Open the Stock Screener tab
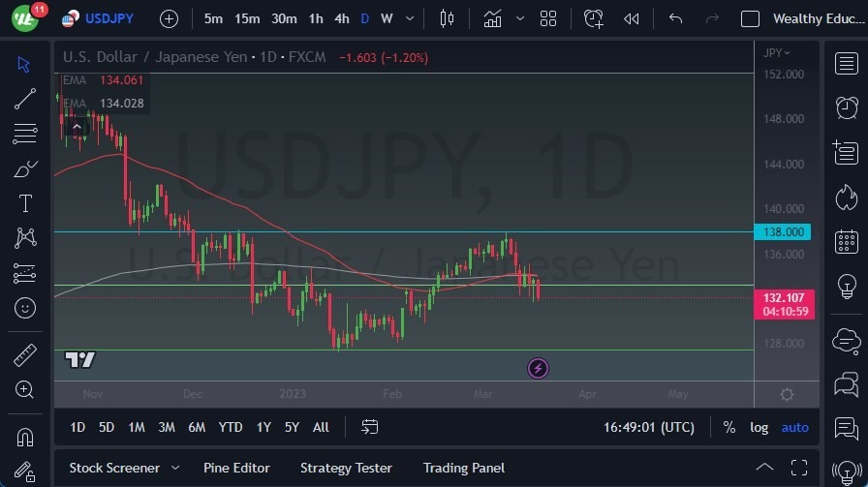 point(114,469)
